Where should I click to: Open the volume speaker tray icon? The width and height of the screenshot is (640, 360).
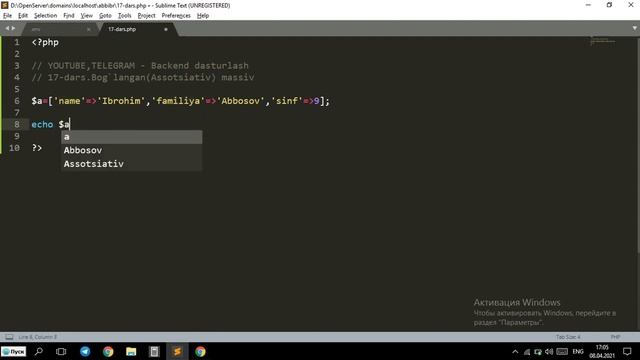[x=549, y=352]
